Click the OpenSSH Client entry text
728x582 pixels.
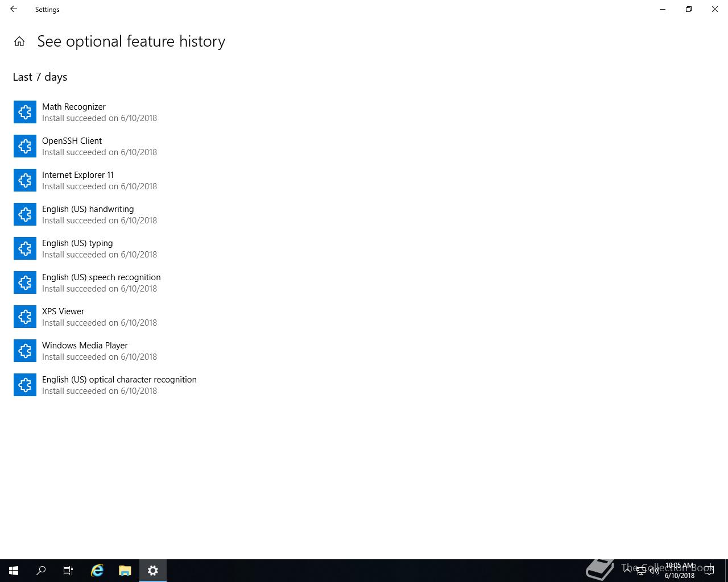(72, 141)
